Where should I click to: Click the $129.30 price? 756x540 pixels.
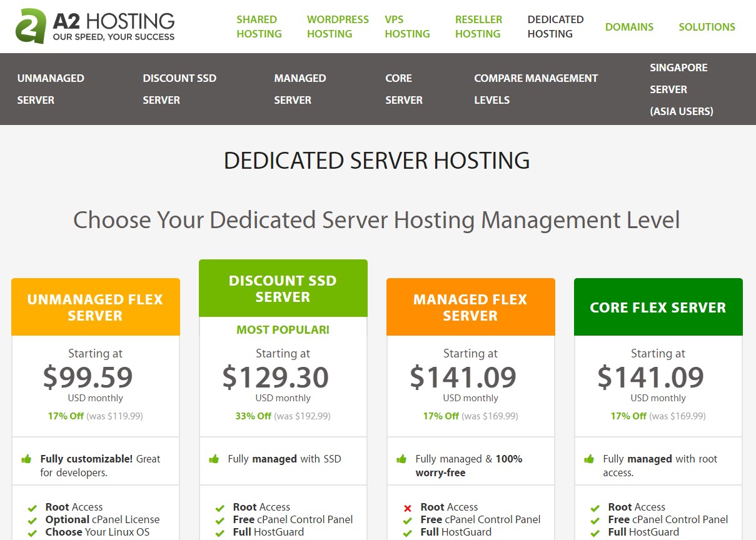tap(276, 377)
